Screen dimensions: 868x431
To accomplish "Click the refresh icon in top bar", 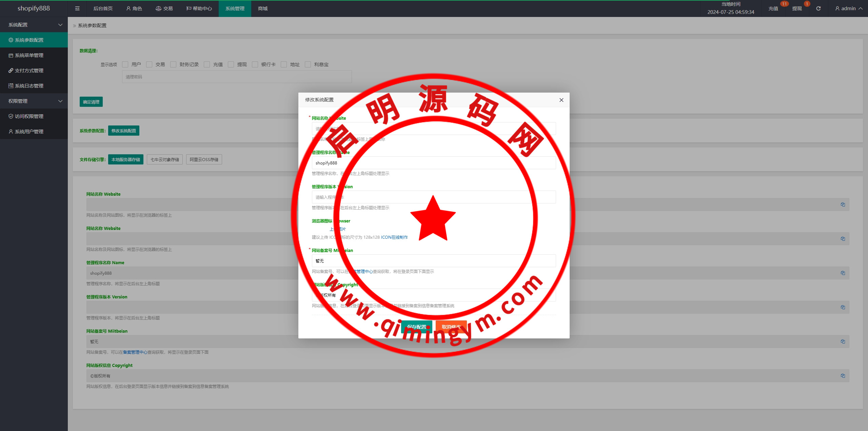I will coord(818,8).
